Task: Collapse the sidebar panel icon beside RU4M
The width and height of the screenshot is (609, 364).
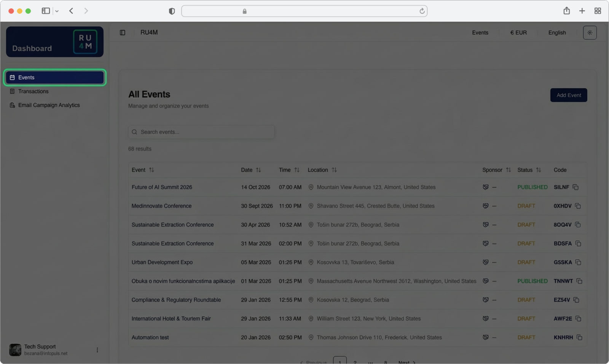Action: (123, 33)
